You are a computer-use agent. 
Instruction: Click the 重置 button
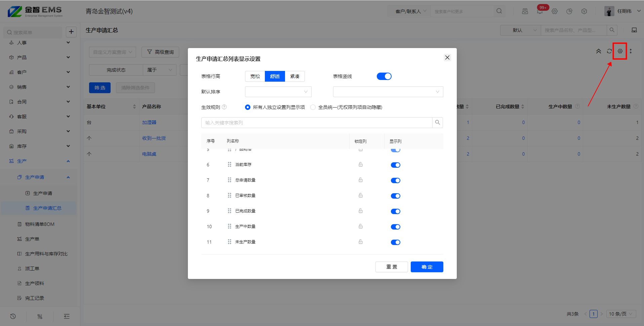coord(392,267)
